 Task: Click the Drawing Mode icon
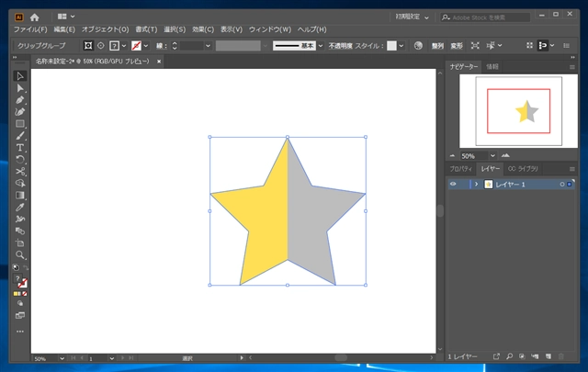[20, 303]
